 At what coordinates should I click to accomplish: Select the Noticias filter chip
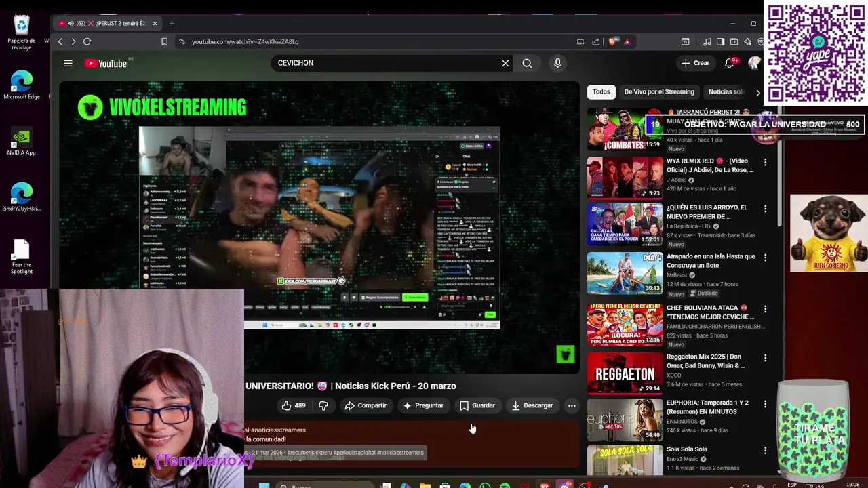pyautogui.click(x=726, y=91)
